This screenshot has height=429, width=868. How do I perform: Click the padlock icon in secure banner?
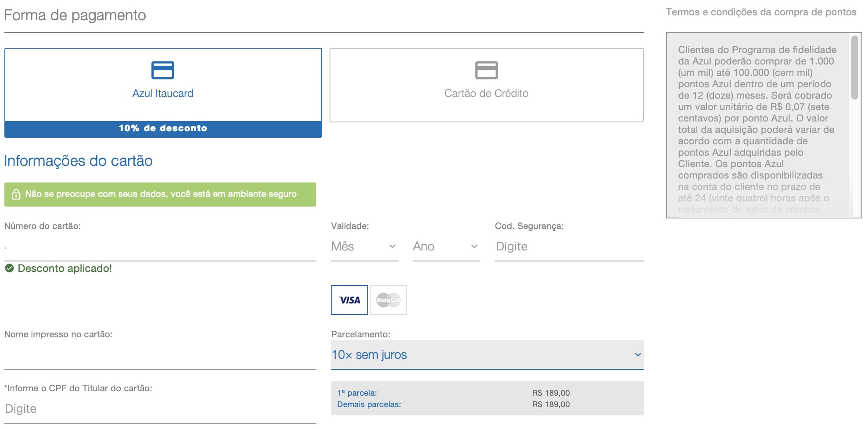16,194
